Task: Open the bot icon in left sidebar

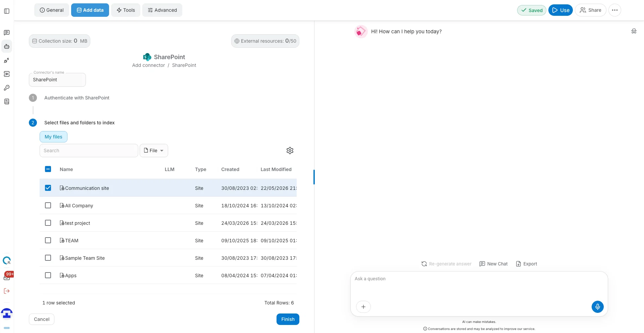Action: [7, 46]
